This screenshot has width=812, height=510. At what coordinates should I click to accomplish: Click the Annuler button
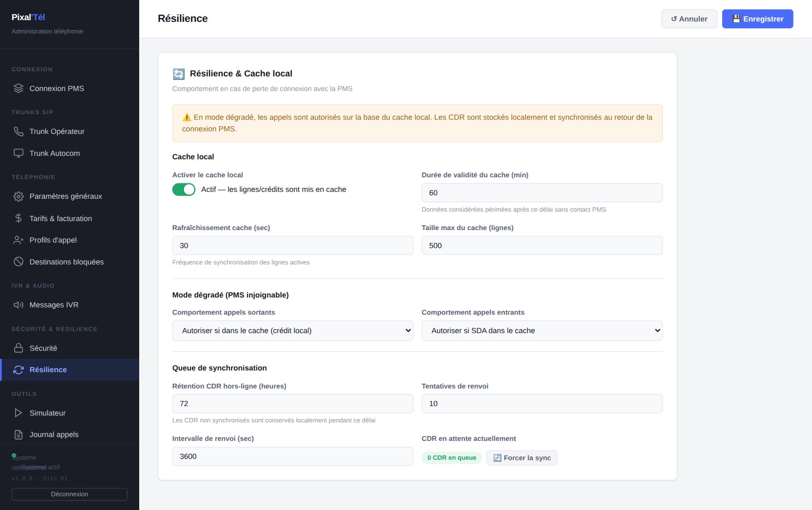689,19
